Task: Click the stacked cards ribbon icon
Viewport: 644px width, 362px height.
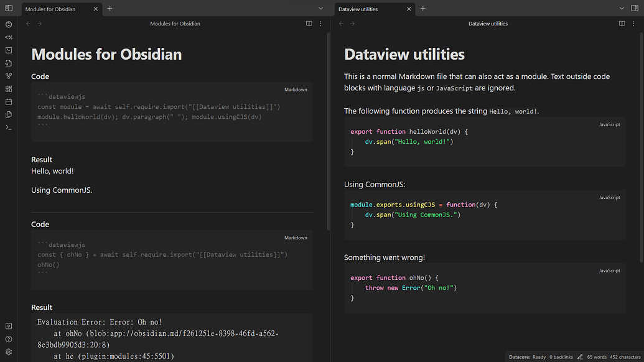Action: [x=8, y=114]
